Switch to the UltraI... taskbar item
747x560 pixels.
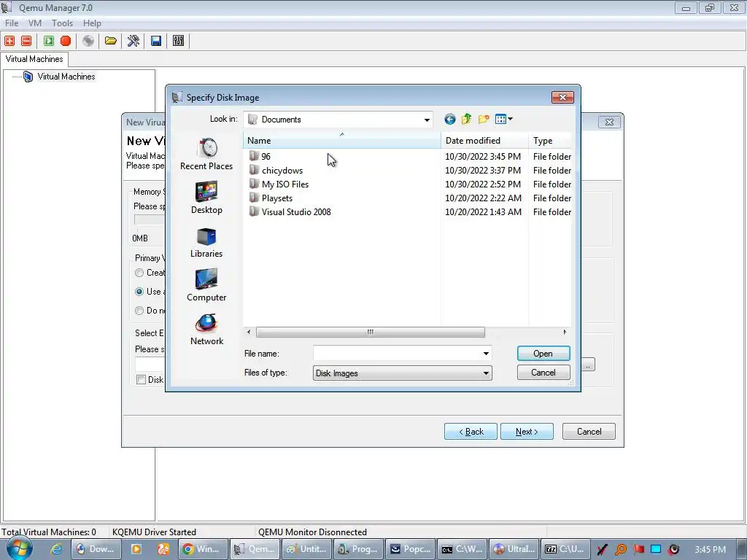coord(514,549)
